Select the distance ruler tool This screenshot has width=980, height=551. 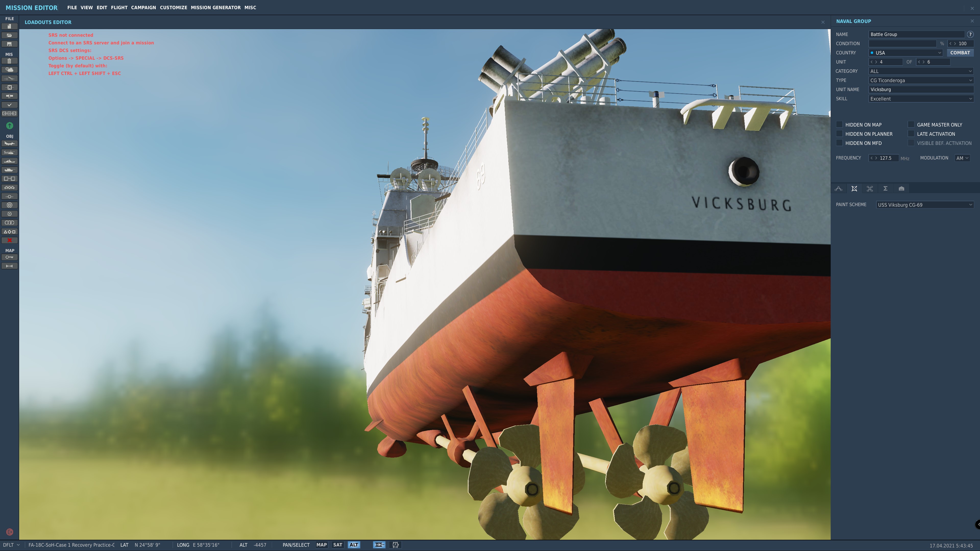click(x=9, y=266)
